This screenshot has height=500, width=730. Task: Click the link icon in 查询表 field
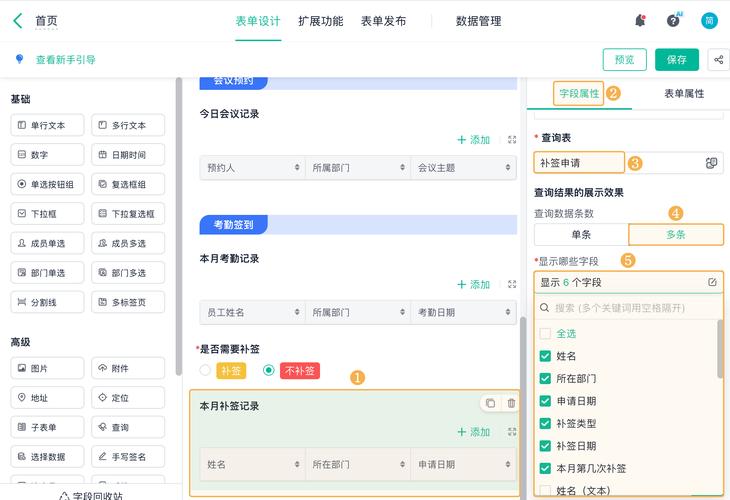click(711, 163)
